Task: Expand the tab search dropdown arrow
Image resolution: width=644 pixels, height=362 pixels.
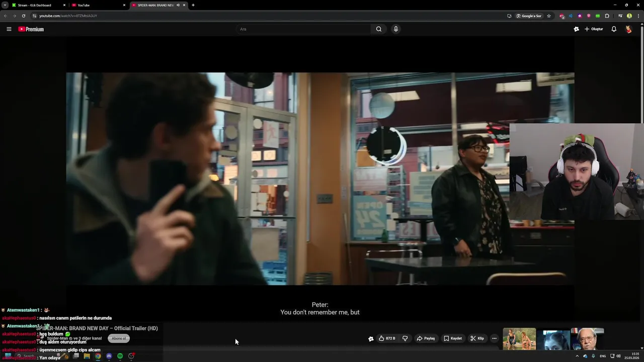Action: 5,5
